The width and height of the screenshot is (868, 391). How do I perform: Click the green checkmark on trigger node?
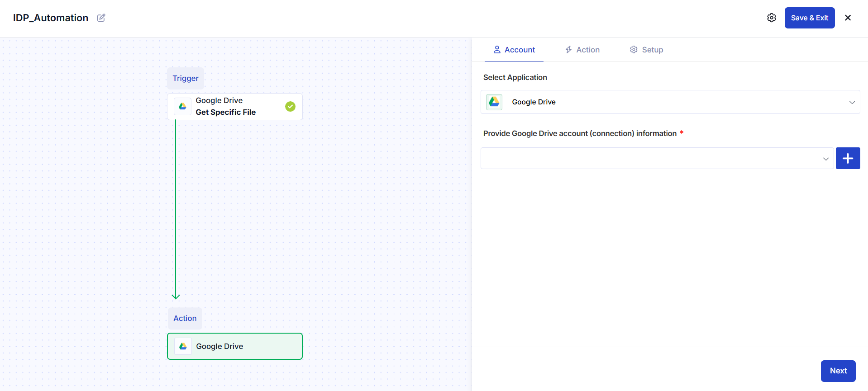coord(290,106)
